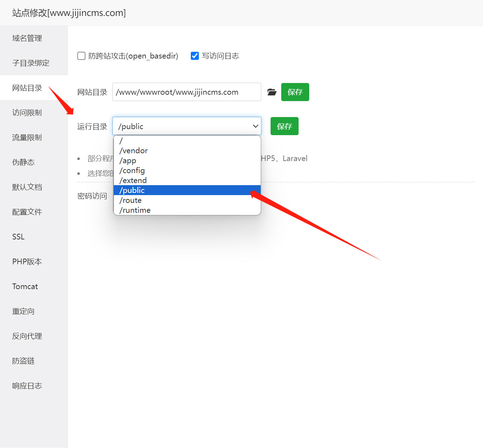This screenshot has width=483, height=448.
Task: Choose /config from the dropdown list
Action: point(187,170)
